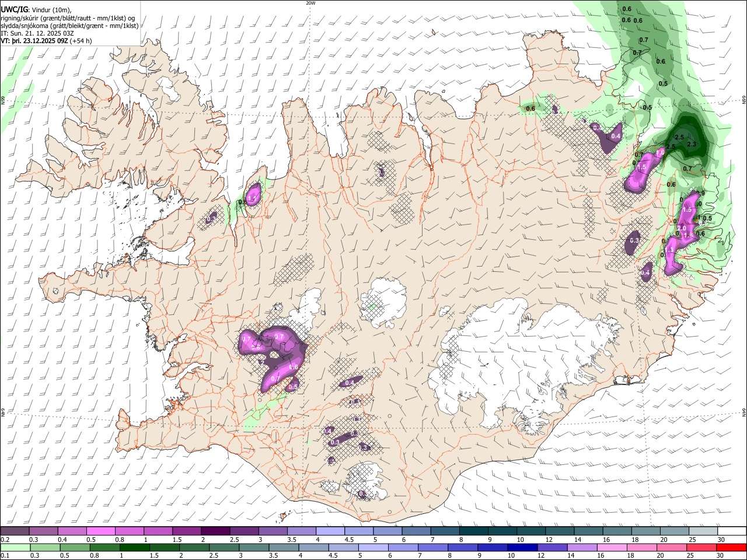
Task: Pick the bottom-row swatch between 2 and 2.5
Action: point(194,547)
